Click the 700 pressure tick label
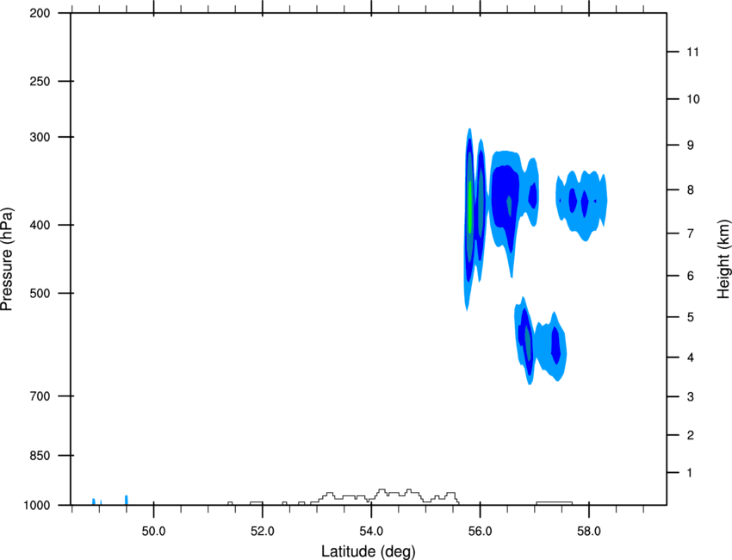The image size is (732, 560). [40, 396]
